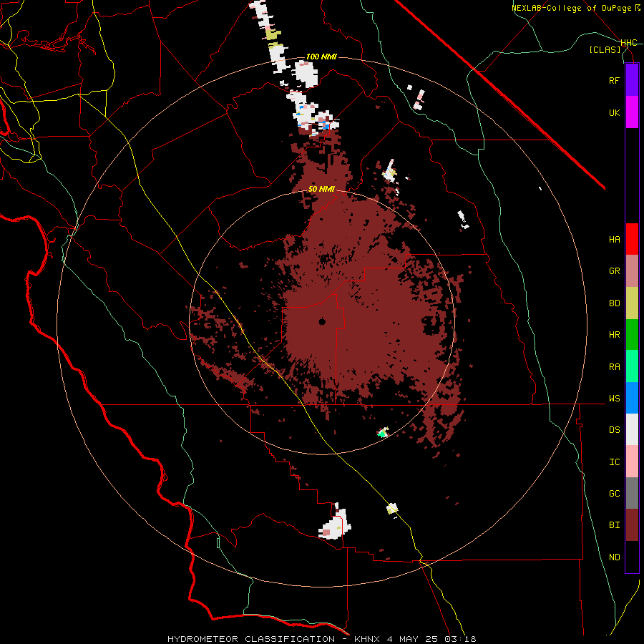Click the HYDROMETEOR CLASSIFICATION title text

tap(251, 639)
